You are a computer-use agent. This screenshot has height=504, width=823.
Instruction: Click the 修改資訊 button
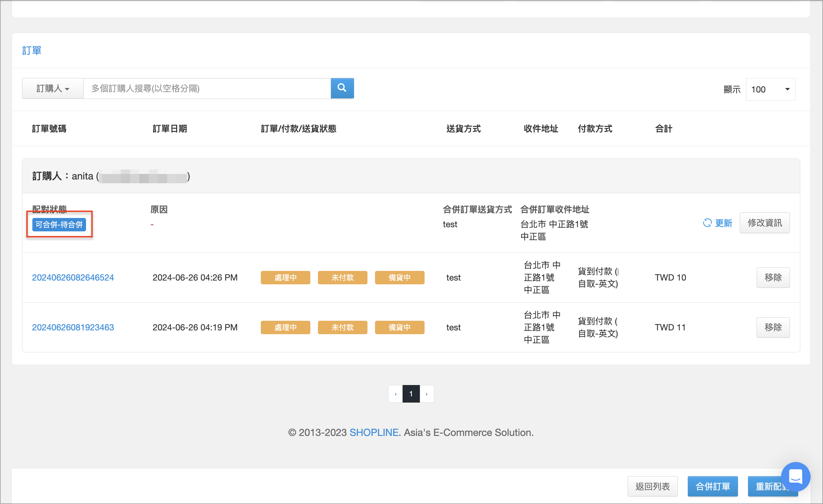coord(765,223)
